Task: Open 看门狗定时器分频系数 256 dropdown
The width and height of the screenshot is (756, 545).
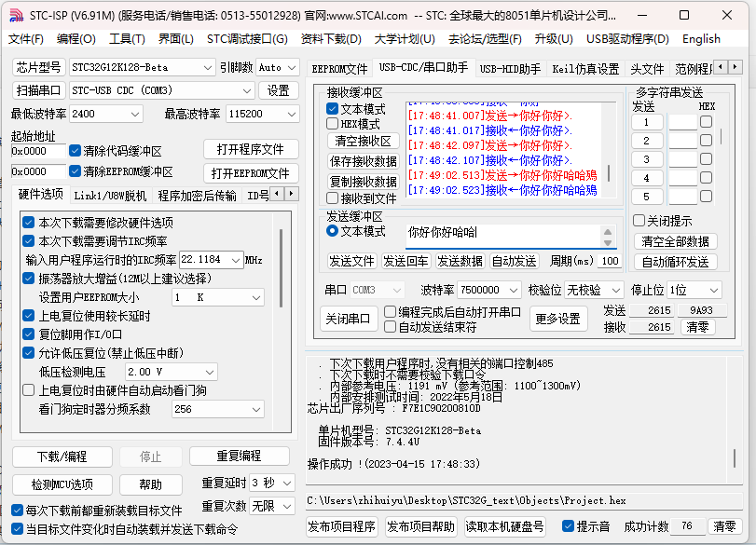Action: [x=218, y=409]
